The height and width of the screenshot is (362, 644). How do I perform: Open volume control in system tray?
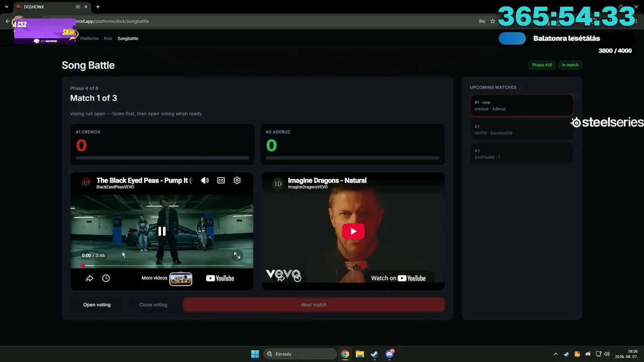coord(607,354)
